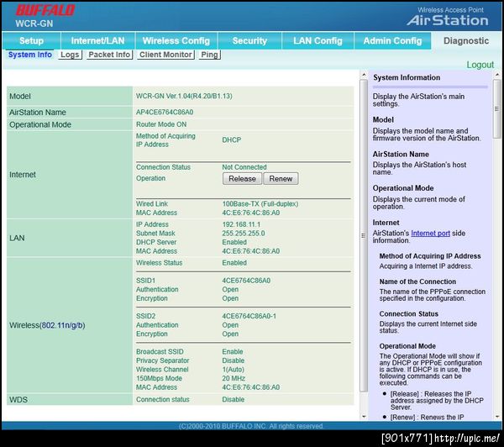Select the Diagnostic tab
The width and height of the screenshot is (504, 447).
pos(466,41)
